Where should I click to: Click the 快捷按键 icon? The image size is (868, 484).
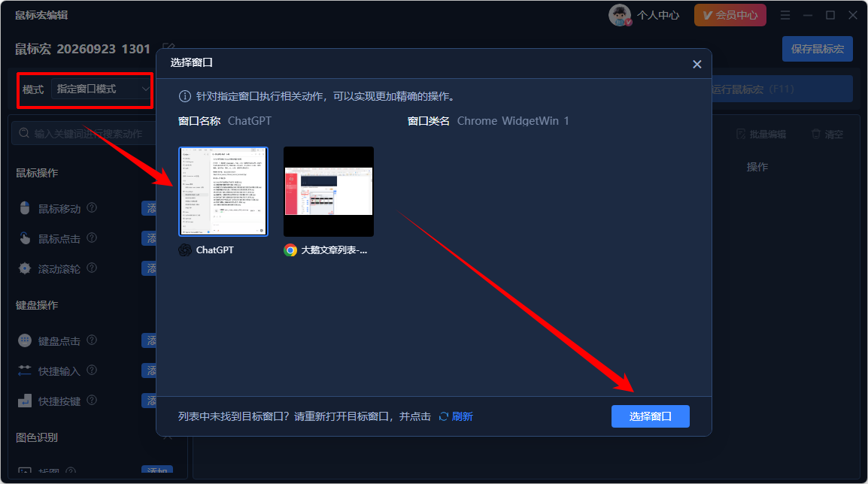pos(25,401)
